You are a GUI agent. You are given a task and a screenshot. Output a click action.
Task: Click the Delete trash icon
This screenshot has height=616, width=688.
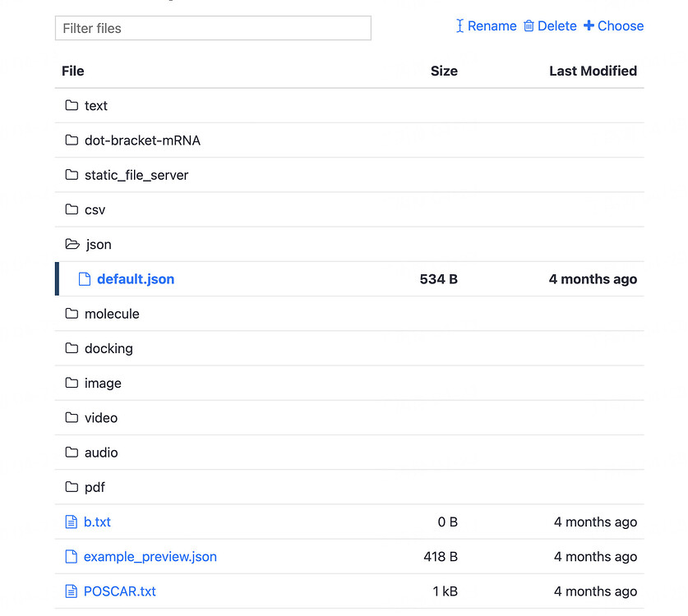pos(529,26)
